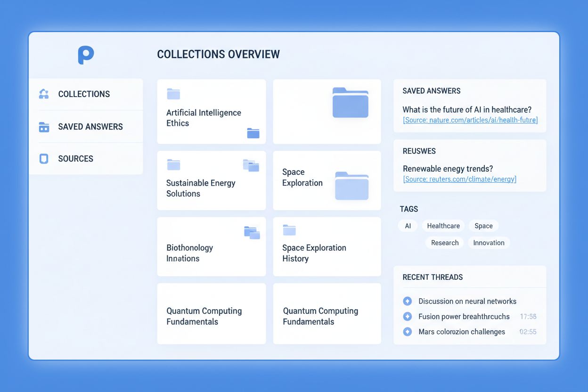Viewport: 588px width, 392px height.
Task: Click the Sources shield icon in sidebar
Action: click(x=43, y=158)
